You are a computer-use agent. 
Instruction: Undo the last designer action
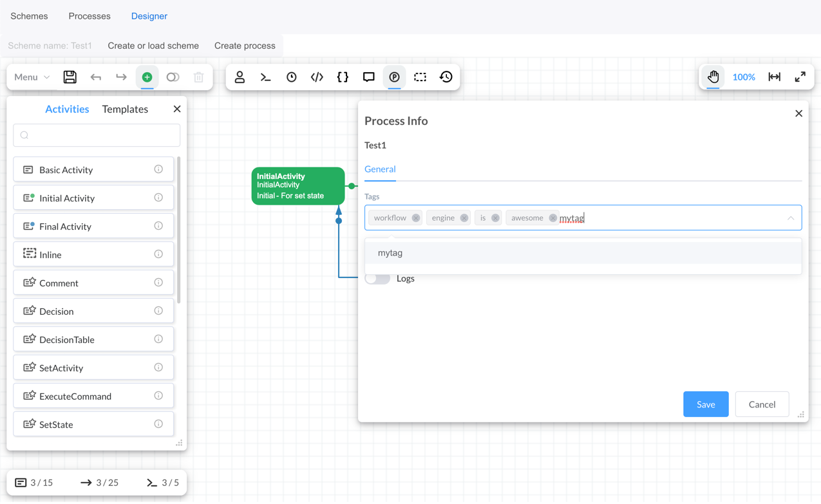click(x=96, y=77)
